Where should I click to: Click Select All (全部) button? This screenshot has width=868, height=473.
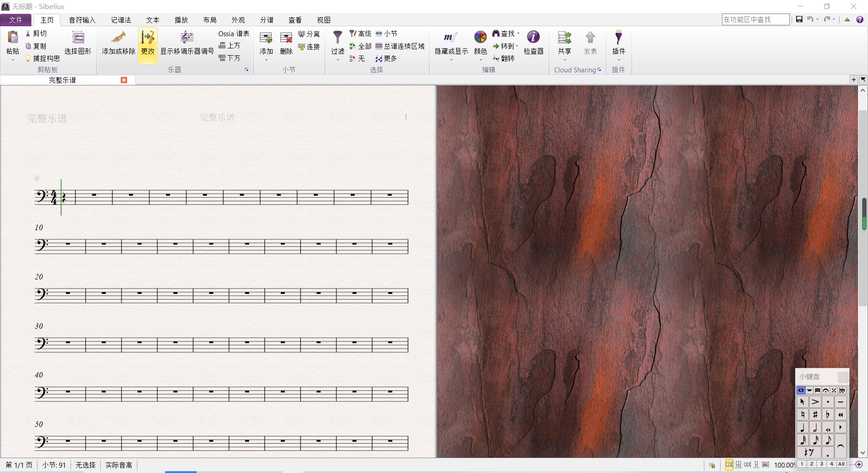click(360, 46)
